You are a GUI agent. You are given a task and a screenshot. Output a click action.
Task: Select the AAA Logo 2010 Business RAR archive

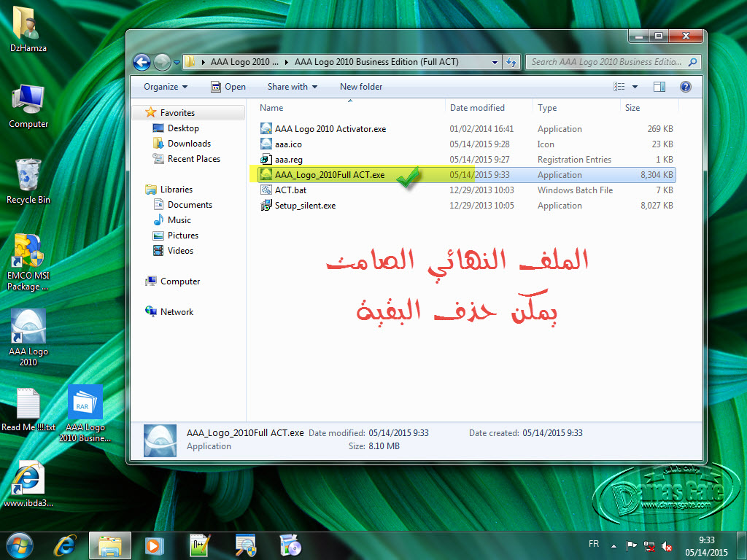[85, 413]
